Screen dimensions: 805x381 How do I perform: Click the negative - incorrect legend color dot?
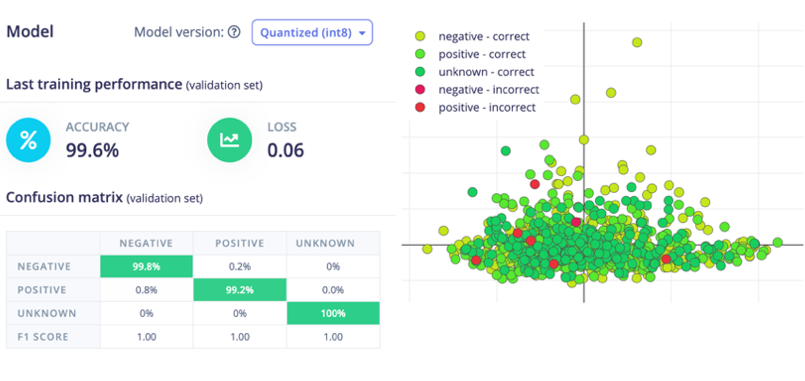pyautogui.click(x=421, y=90)
